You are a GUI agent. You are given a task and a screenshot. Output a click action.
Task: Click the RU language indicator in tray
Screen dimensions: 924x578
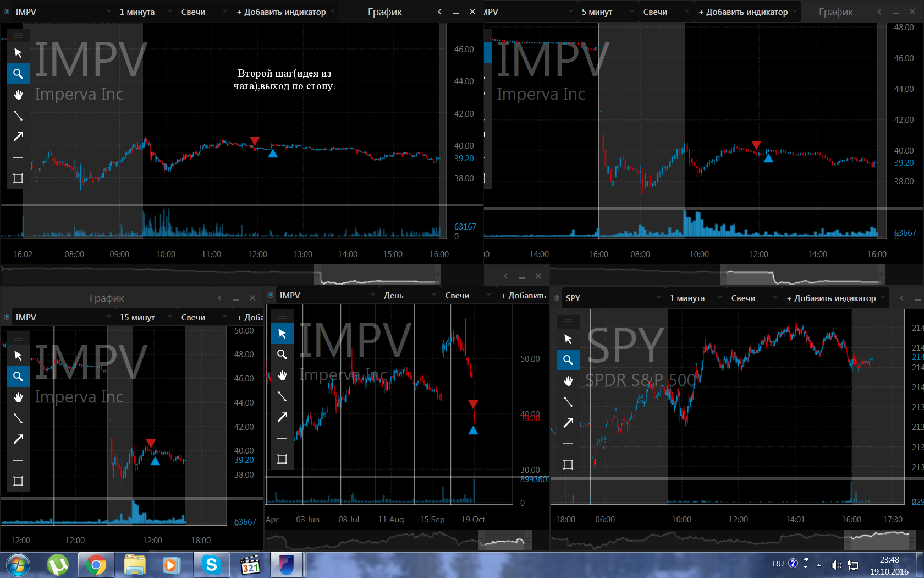coord(778,564)
